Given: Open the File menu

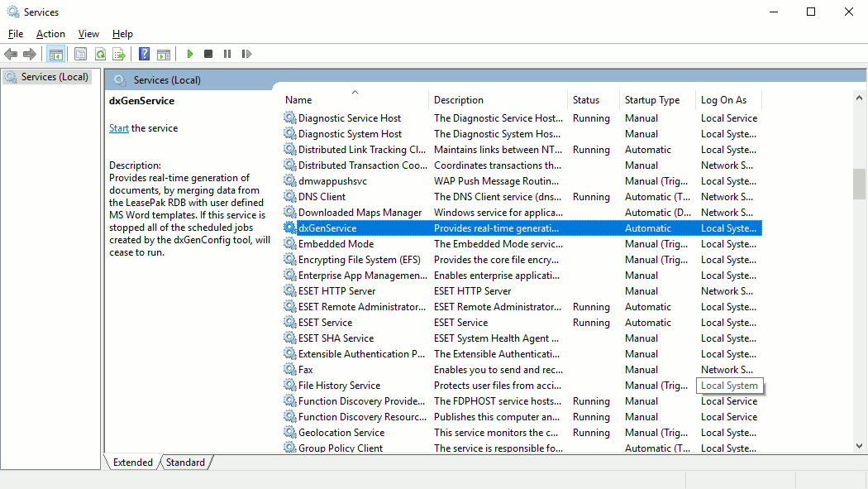Looking at the screenshot, I should (16, 34).
